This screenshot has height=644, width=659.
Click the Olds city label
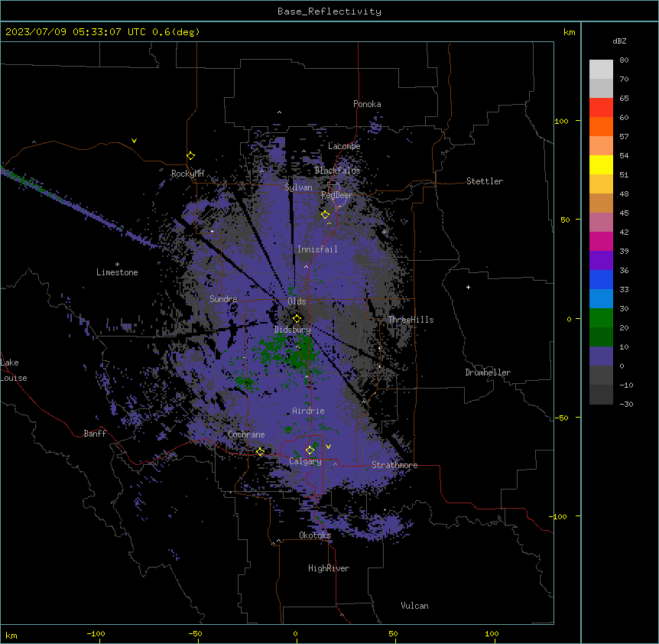[x=297, y=301]
